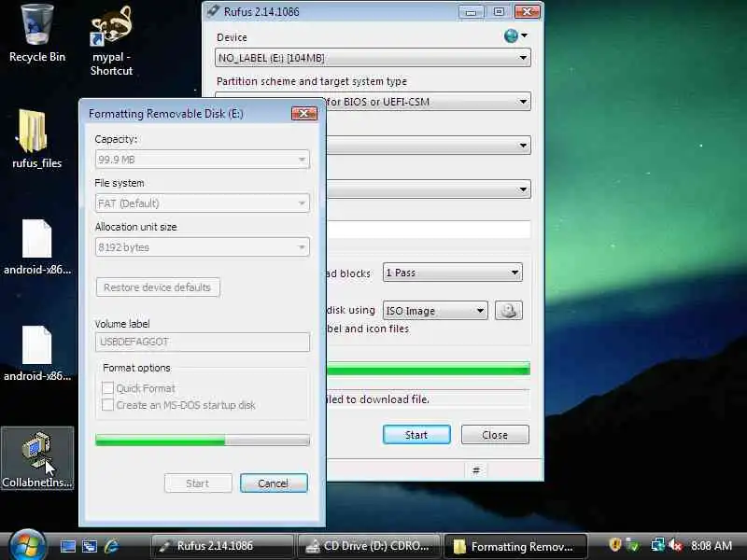Toggle the Quick Format checkbox
The height and width of the screenshot is (560, 747).
107,388
